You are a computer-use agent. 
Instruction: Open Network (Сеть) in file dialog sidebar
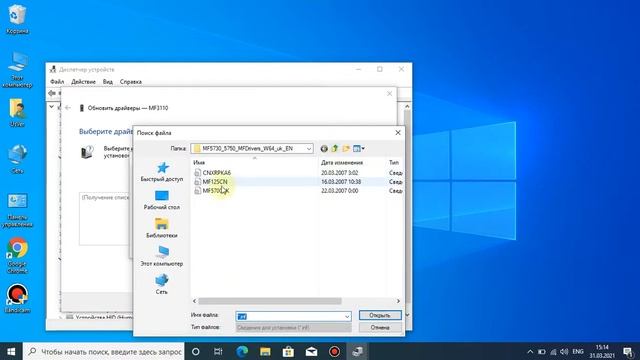click(162, 284)
